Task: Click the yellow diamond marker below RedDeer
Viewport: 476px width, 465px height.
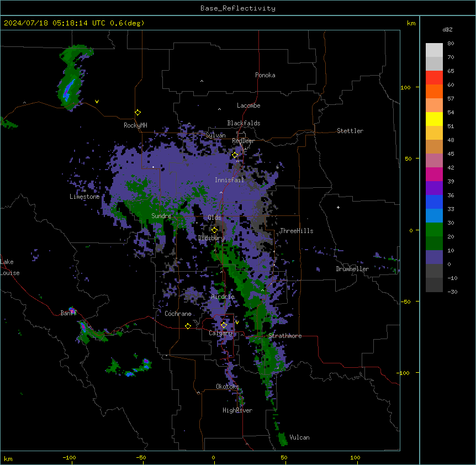Action: tap(235, 155)
